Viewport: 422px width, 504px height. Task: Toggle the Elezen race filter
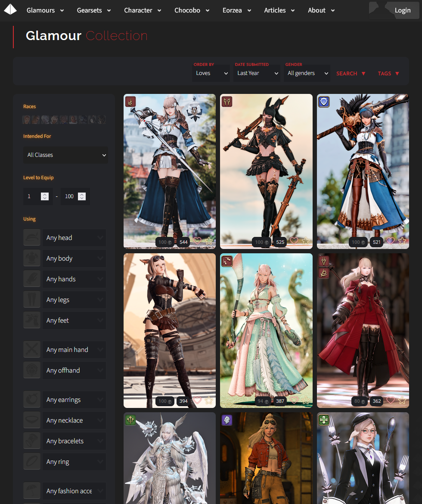pos(45,120)
